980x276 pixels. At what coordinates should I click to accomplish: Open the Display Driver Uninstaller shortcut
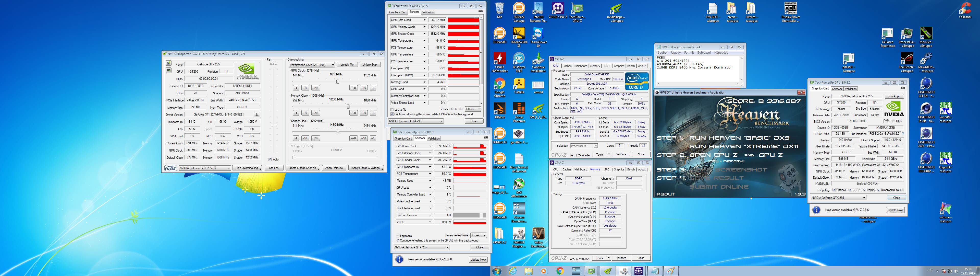[x=791, y=12]
